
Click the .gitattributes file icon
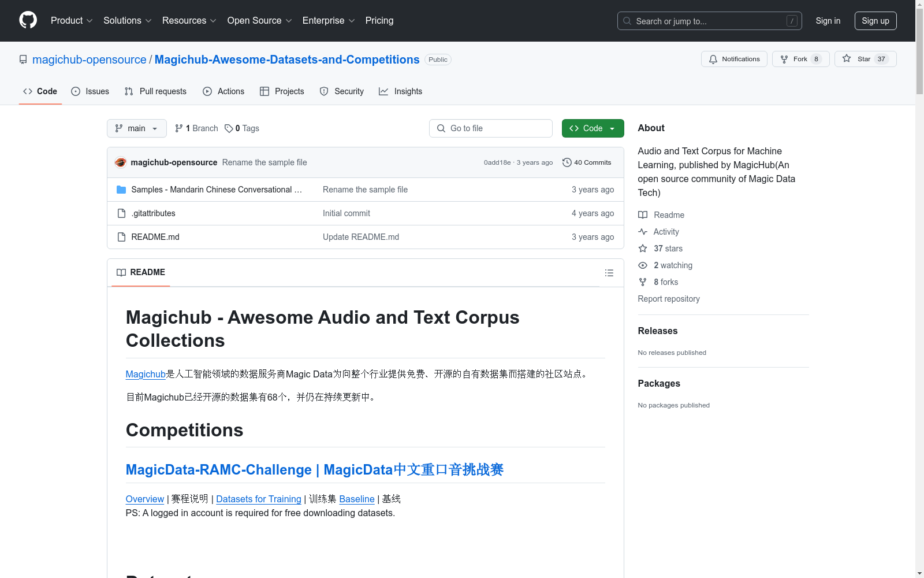(x=121, y=213)
